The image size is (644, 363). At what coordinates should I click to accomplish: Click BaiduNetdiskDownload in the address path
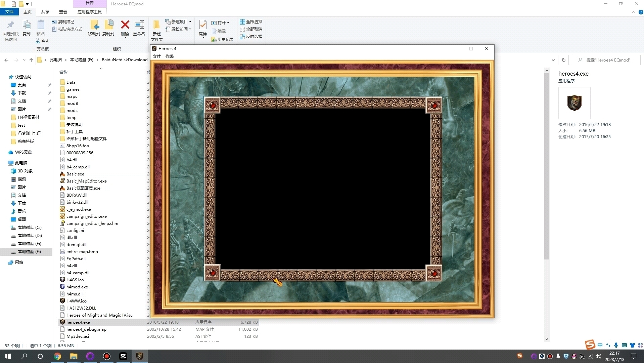tap(125, 60)
